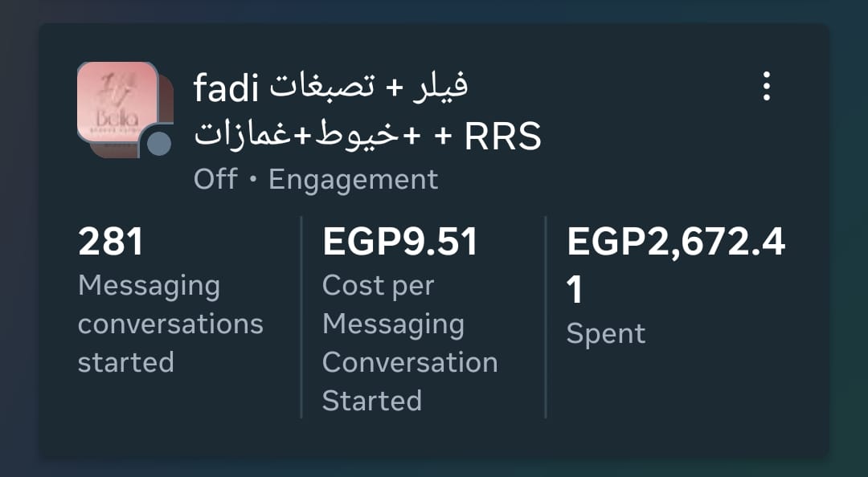
Task: Select the EGP9.51 cost value
Action: [x=400, y=242]
